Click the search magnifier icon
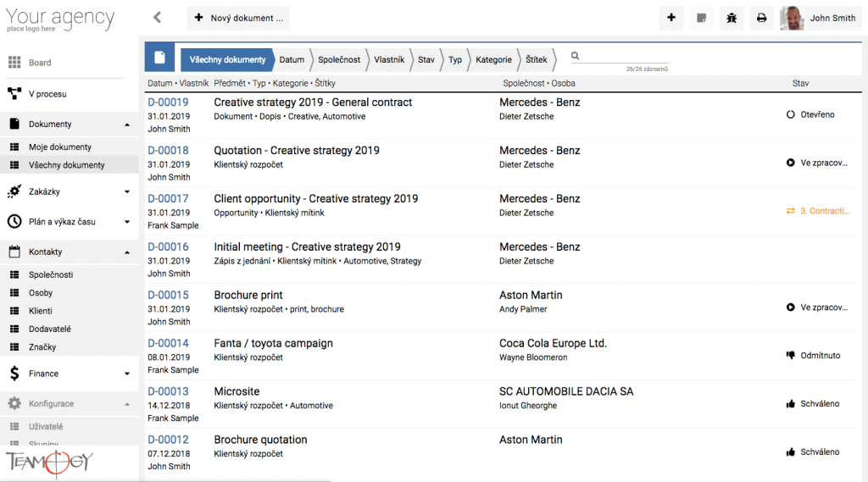The height and width of the screenshot is (482, 868). 576,55
